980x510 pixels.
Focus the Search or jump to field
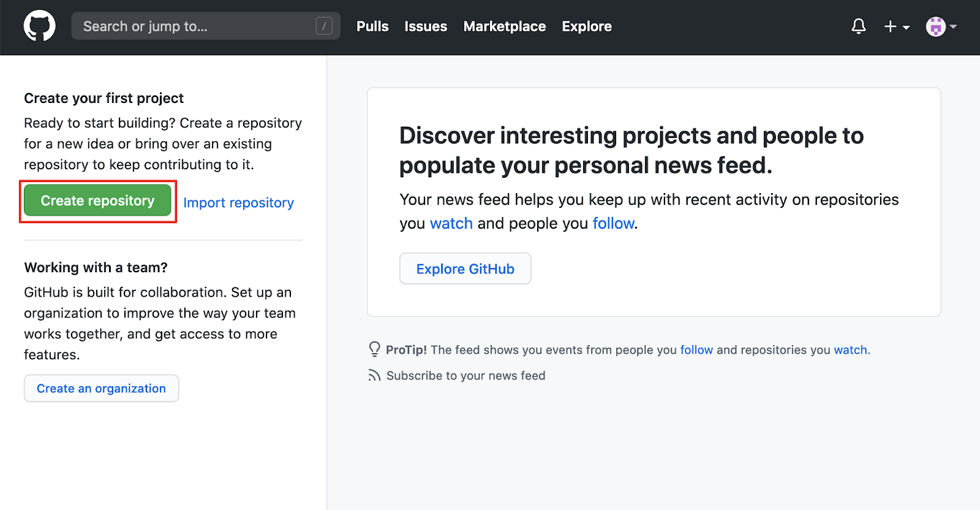(196, 26)
